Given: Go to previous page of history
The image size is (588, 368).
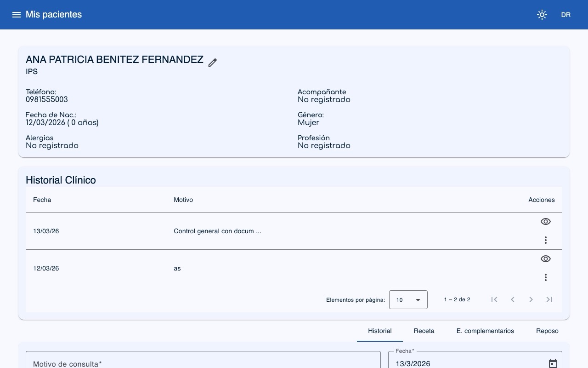Looking at the screenshot, I should pyautogui.click(x=513, y=299).
